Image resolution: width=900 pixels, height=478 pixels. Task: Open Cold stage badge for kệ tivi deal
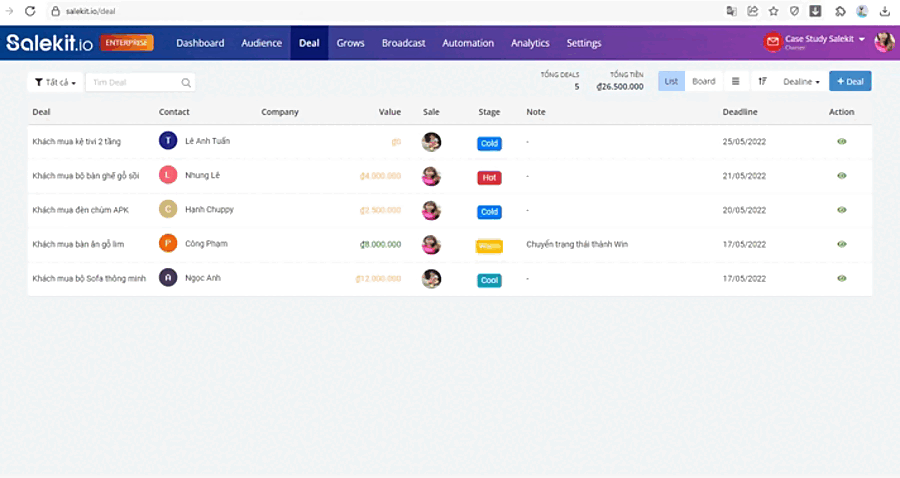point(489,143)
